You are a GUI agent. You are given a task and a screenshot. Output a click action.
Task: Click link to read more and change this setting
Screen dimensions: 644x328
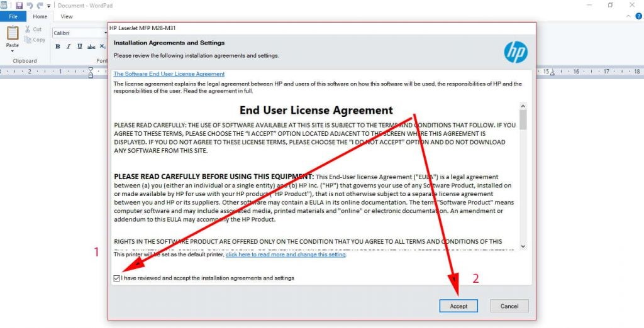(286, 254)
